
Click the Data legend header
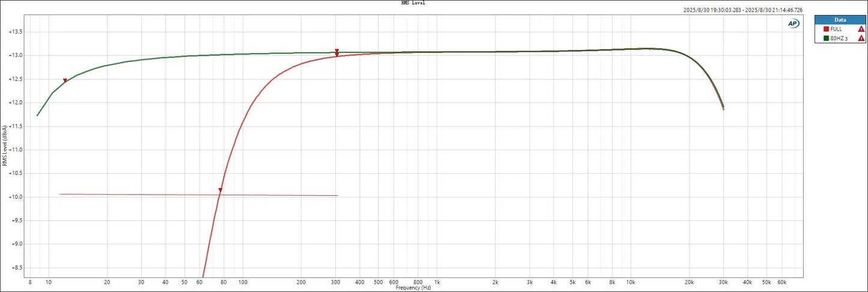coord(840,19)
